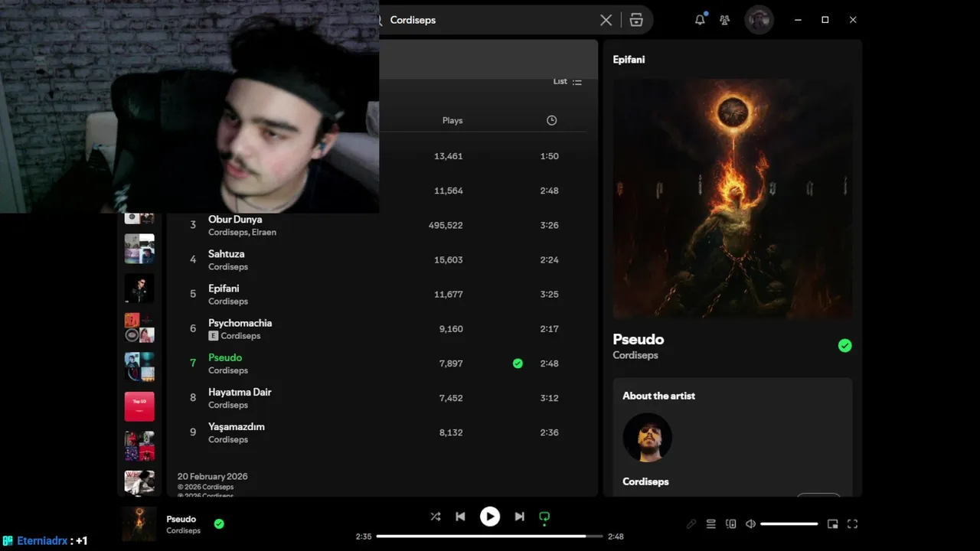The height and width of the screenshot is (551, 980).
Task: Toggle the saved checkmark in the now-playing bar
Action: pyautogui.click(x=219, y=524)
